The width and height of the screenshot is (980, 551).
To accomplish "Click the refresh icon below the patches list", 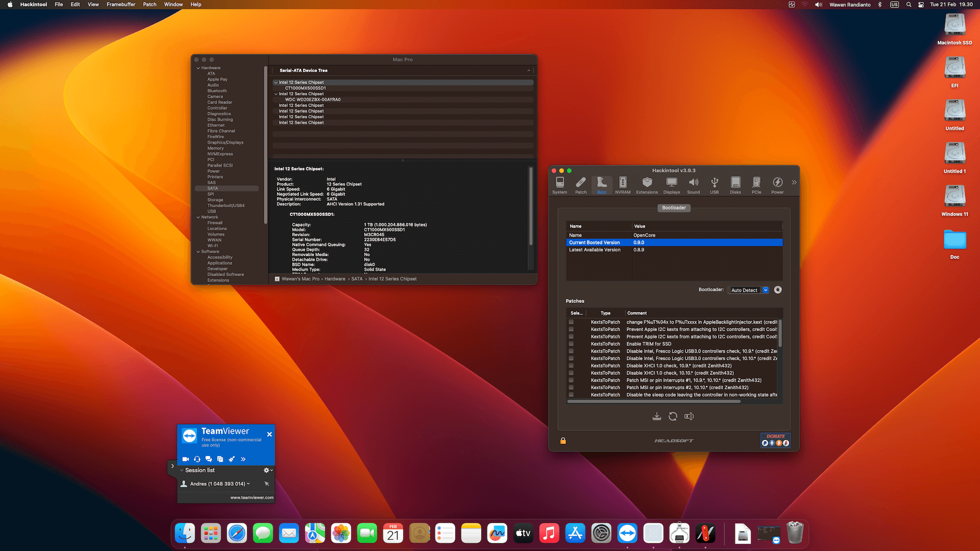I will [x=673, y=416].
